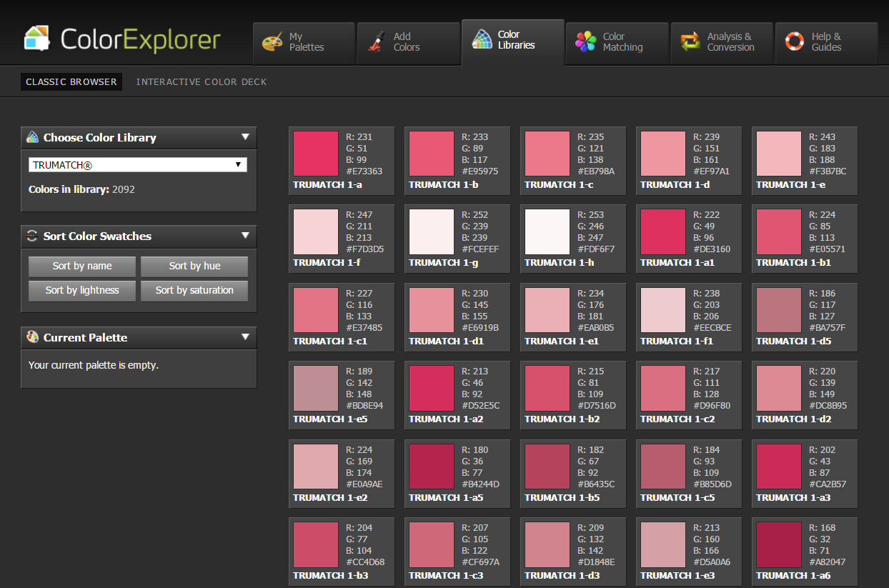The image size is (889, 588).
Task: Open the TRUMATCH library dropdown
Action: pyautogui.click(x=138, y=165)
